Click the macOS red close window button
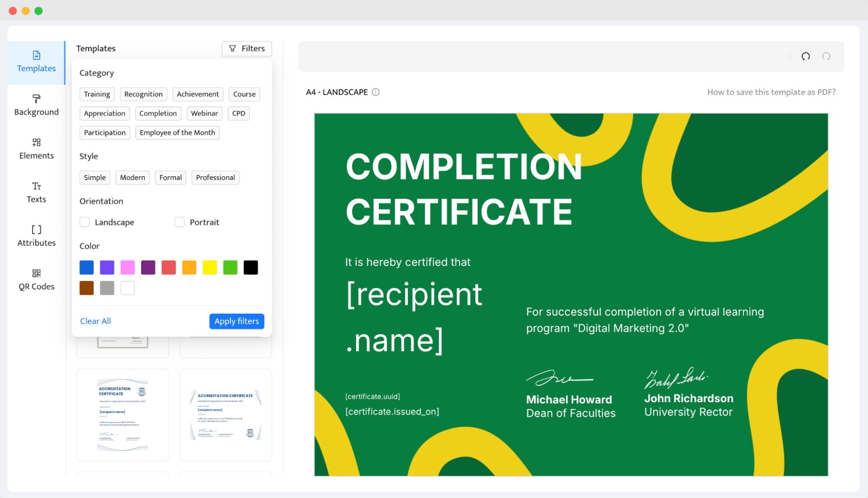 (13, 11)
